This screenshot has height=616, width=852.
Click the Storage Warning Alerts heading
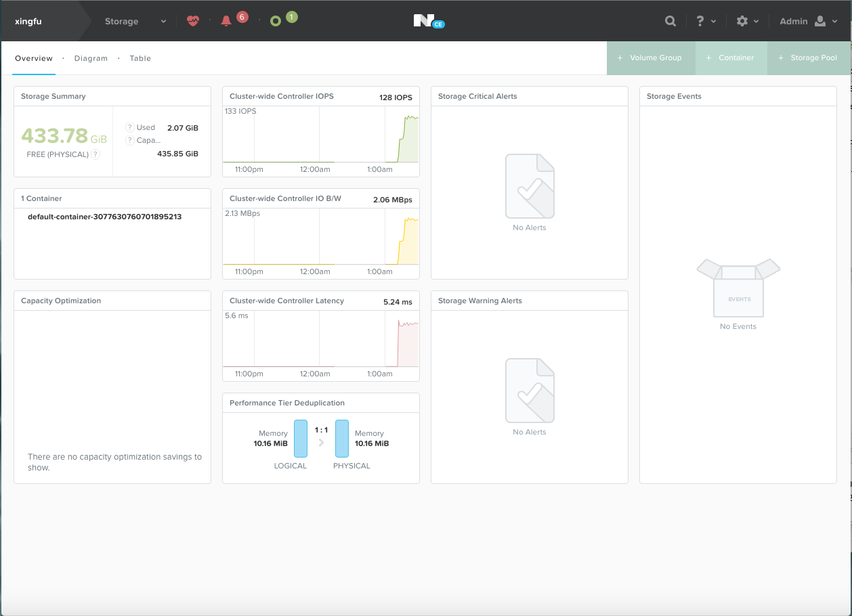click(x=480, y=301)
